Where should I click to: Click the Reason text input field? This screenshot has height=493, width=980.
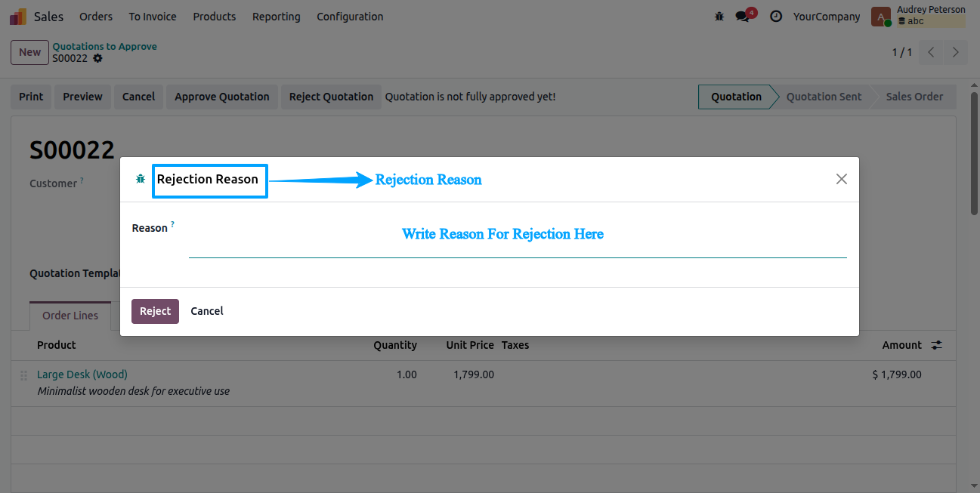pos(518,239)
